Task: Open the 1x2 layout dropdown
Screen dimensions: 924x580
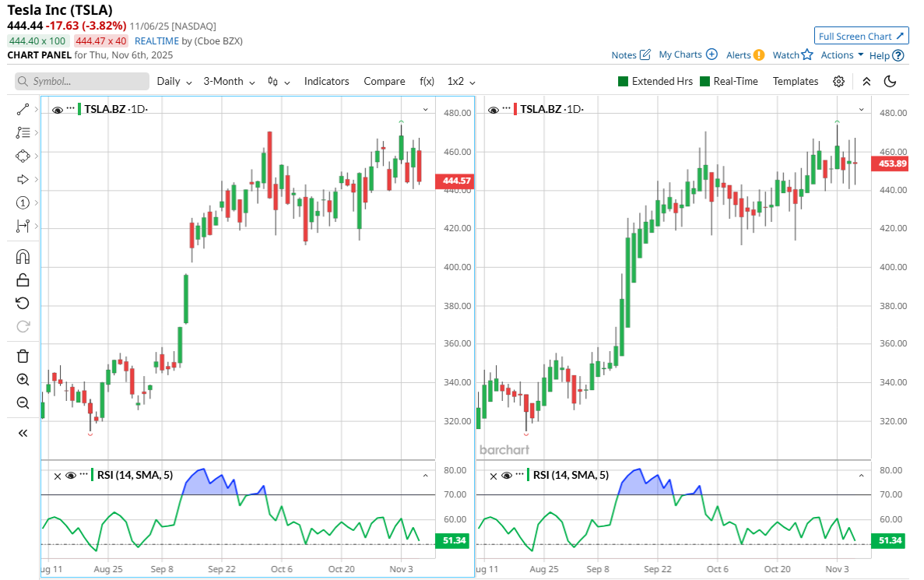Action: (x=462, y=81)
